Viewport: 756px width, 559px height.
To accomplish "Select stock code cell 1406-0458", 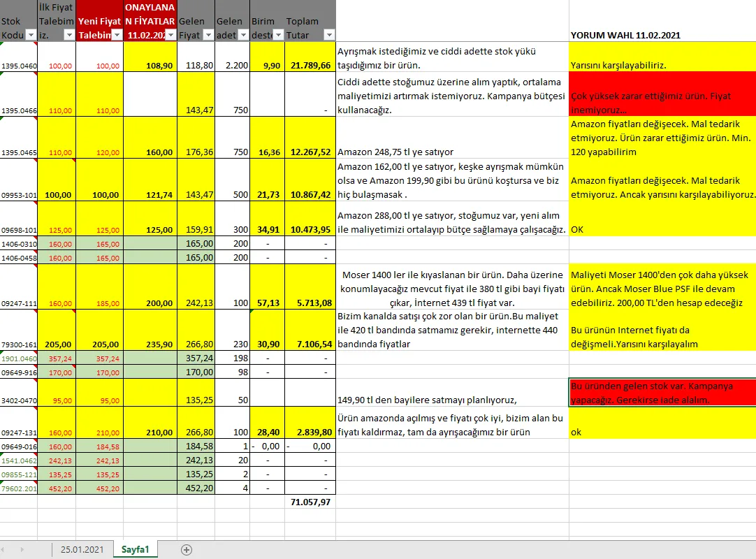I will coord(19,258).
